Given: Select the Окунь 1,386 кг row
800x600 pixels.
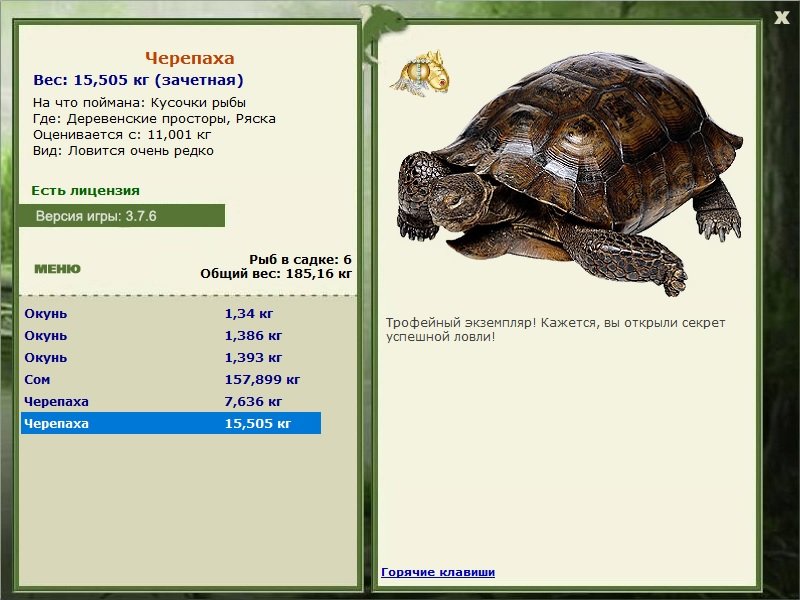Looking at the screenshot, I should point(171,335).
